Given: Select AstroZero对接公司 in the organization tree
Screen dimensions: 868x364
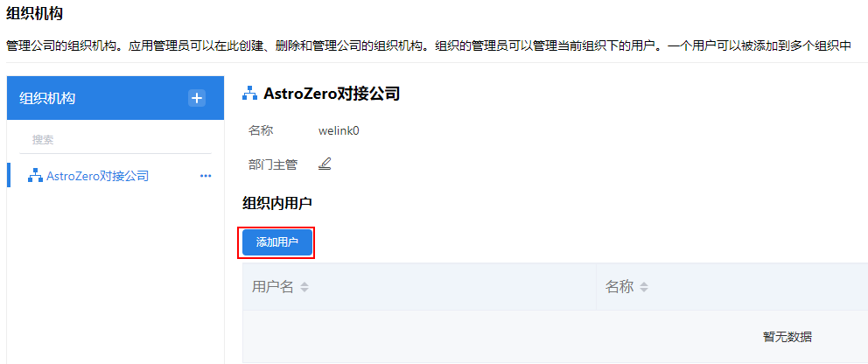Looking at the screenshot, I should click(x=97, y=176).
